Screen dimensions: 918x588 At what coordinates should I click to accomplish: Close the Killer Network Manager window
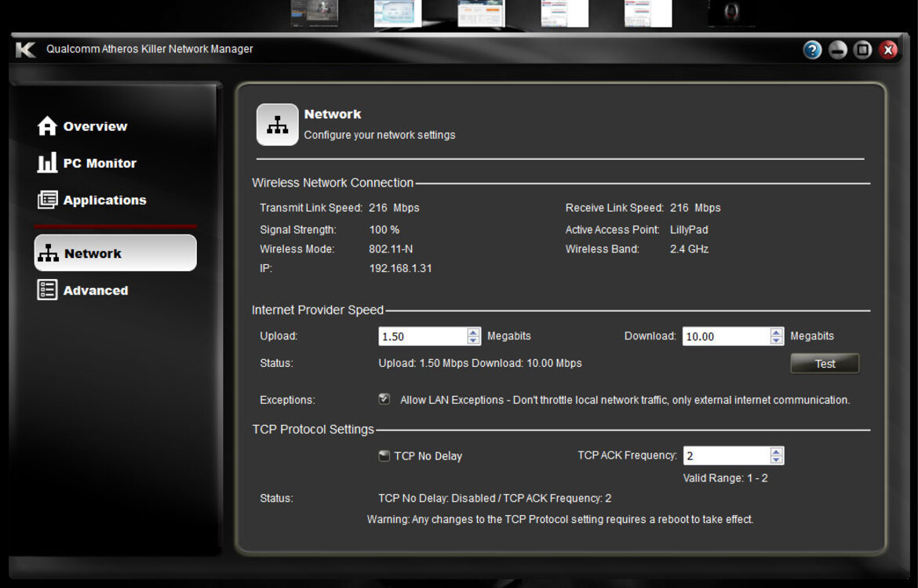887,49
